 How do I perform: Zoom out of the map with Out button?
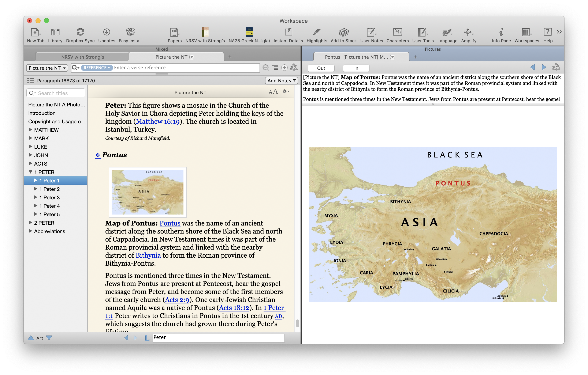321,68
